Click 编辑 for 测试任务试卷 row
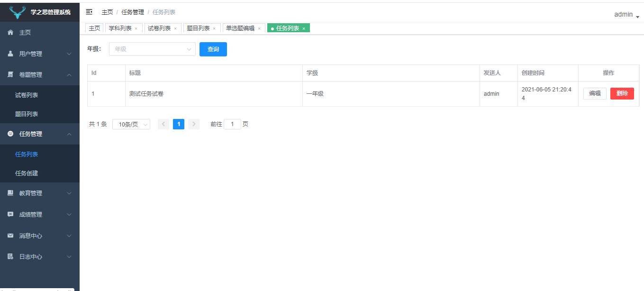This screenshot has height=291, width=644. [x=595, y=93]
